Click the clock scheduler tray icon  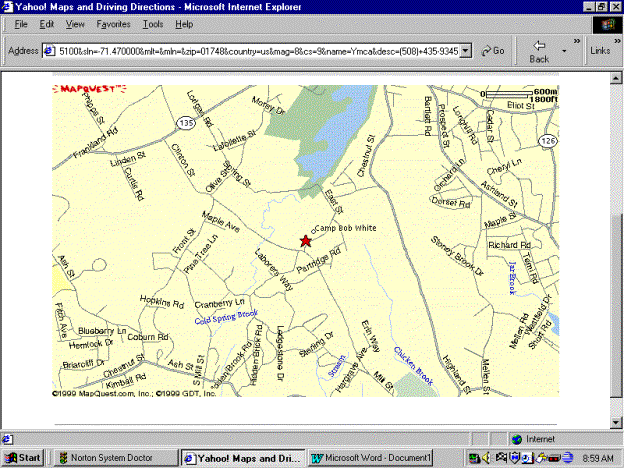click(527, 458)
